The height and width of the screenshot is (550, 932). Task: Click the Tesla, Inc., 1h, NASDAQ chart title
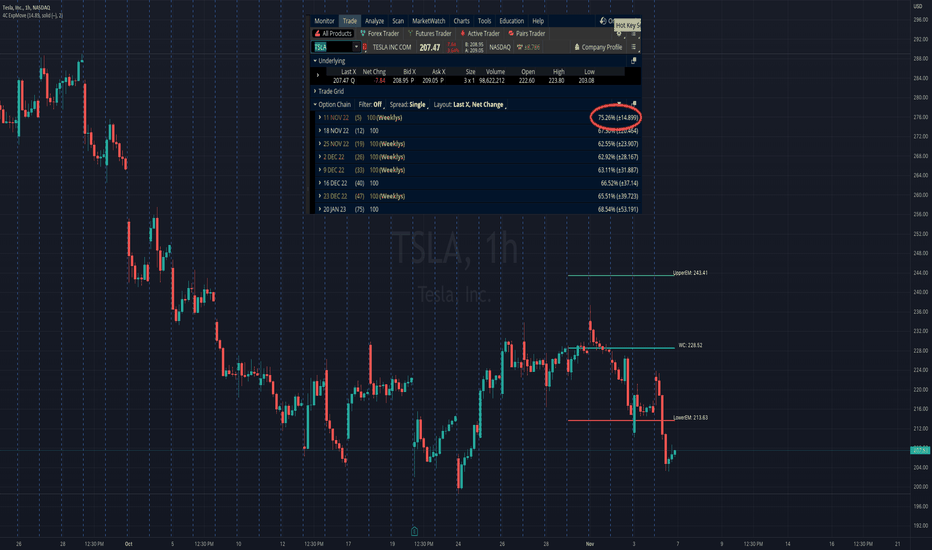(26, 8)
